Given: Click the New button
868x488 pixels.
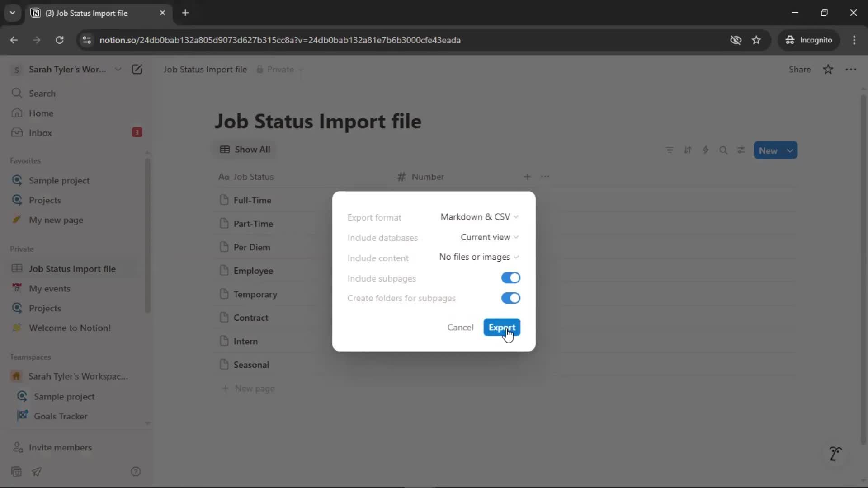Looking at the screenshot, I should (768, 150).
